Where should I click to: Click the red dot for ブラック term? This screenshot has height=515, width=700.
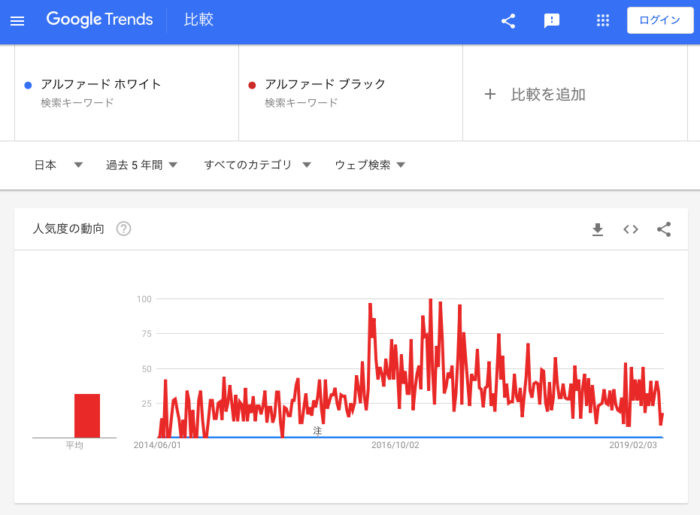point(252,85)
